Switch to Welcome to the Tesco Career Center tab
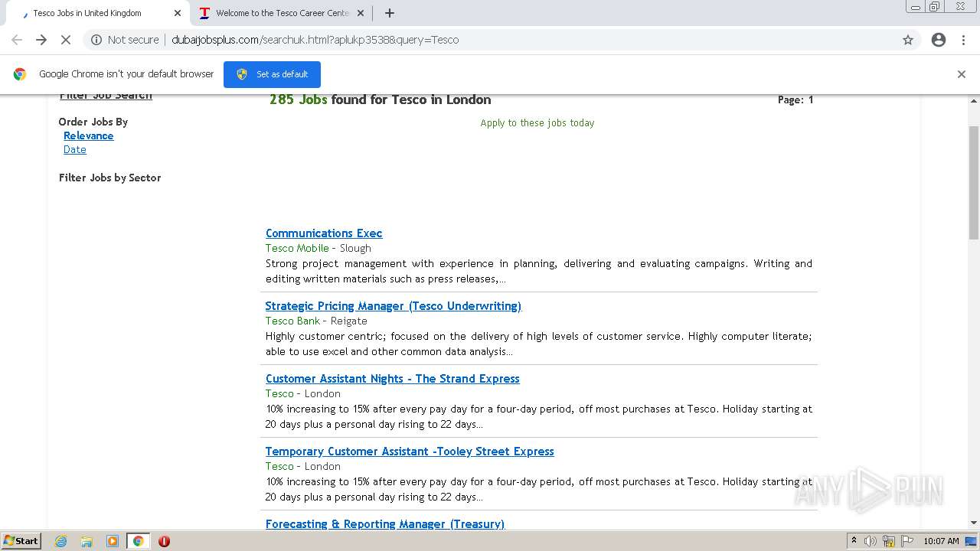The height and width of the screenshot is (551, 980). click(x=281, y=13)
